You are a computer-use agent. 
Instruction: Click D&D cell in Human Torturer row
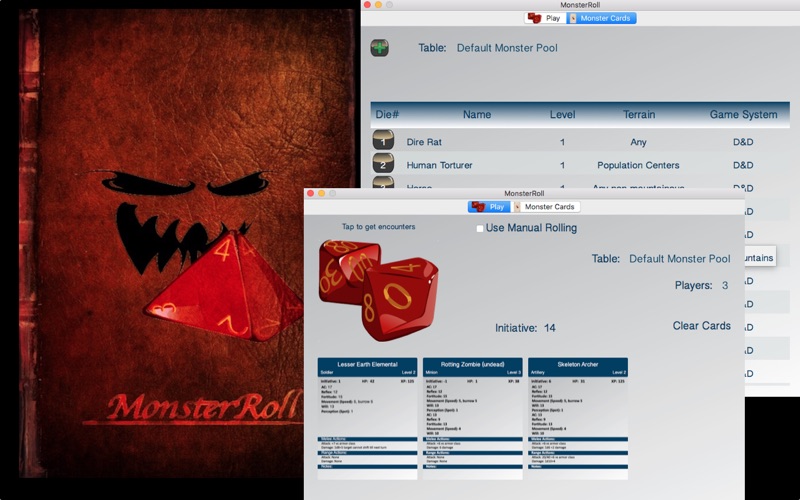743,165
